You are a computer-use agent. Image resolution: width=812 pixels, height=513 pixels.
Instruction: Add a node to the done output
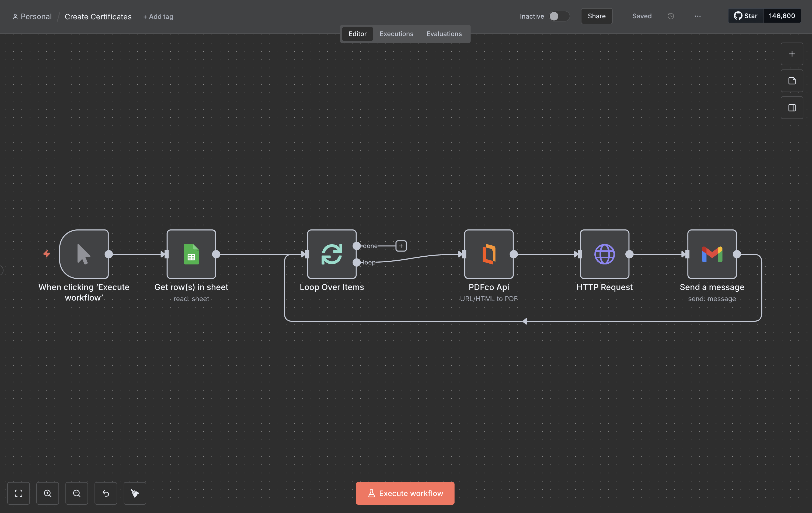tap(401, 246)
